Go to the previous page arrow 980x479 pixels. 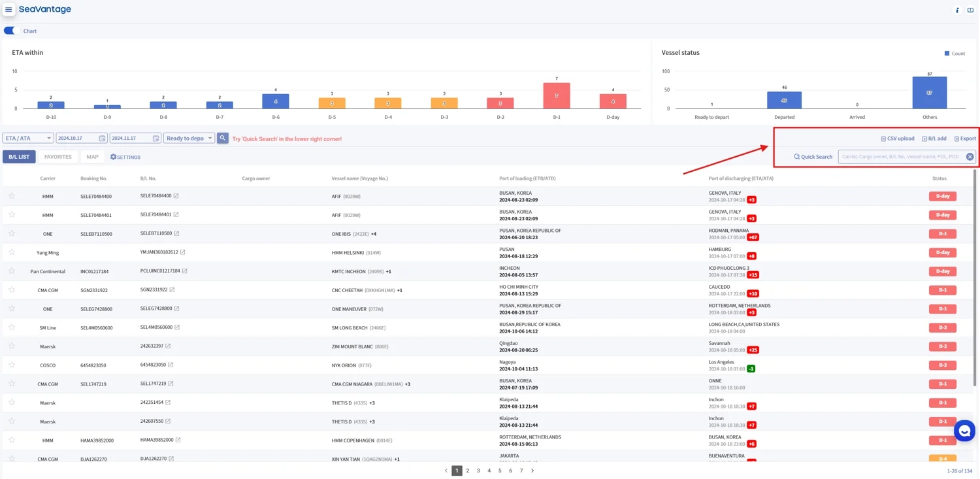click(446, 471)
